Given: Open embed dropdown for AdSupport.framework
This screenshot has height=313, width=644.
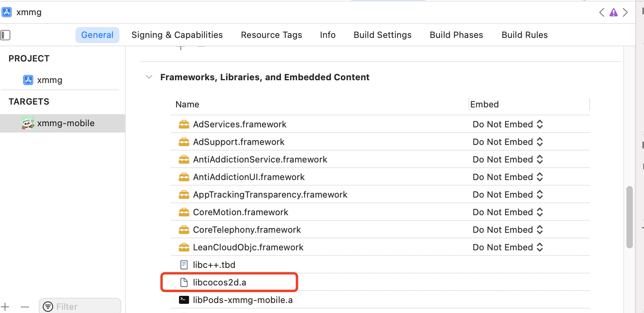Looking at the screenshot, I should [x=507, y=142].
